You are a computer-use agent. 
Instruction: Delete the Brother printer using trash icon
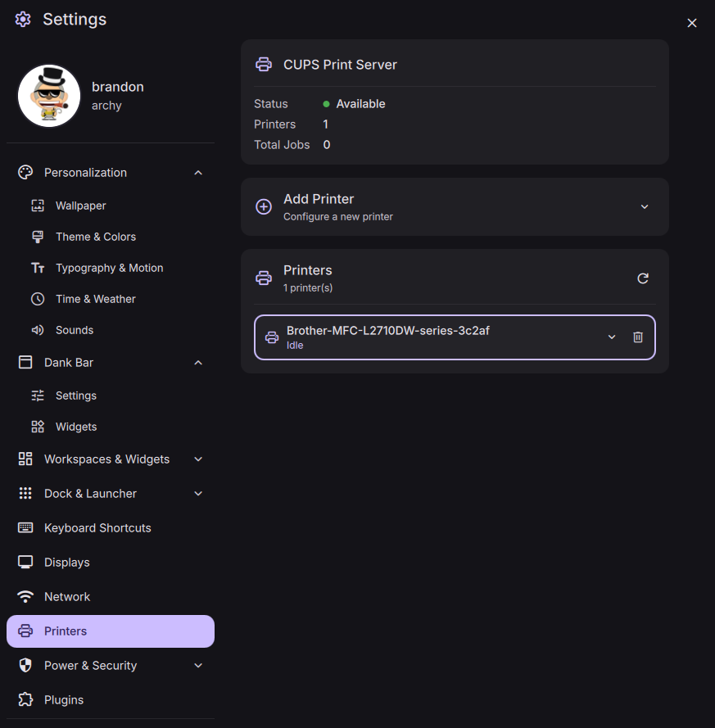[638, 337]
